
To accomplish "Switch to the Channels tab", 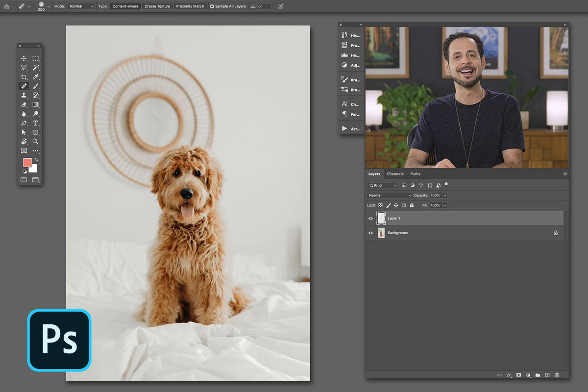I will (x=395, y=173).
